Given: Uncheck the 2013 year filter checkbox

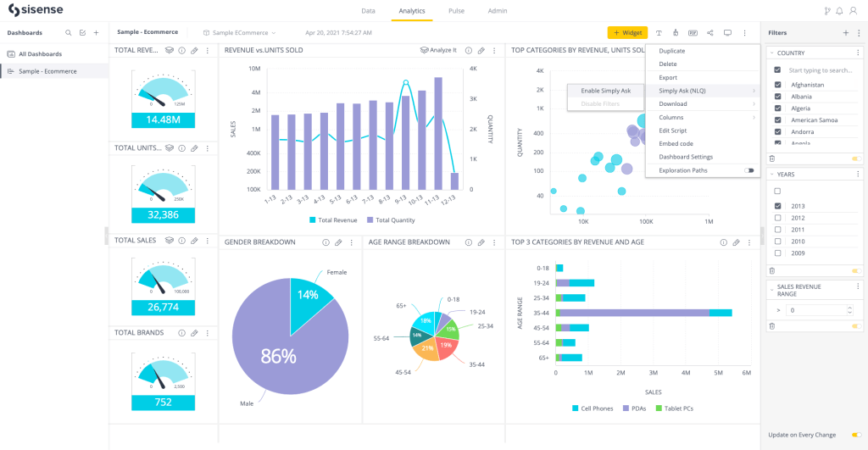Looking at the screenshot, I should point(777,206).
